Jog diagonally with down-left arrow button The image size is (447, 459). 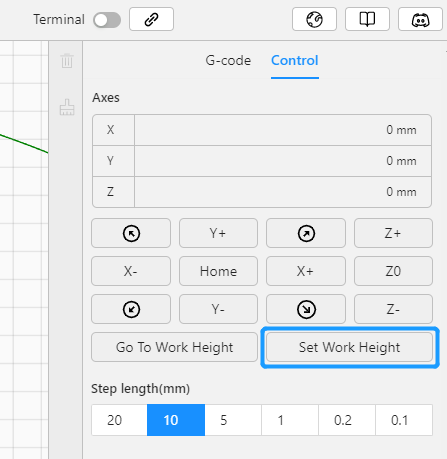coord(131,309)
